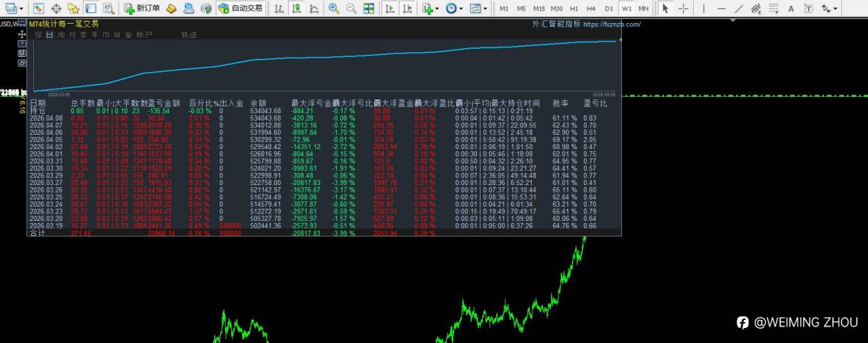The image size is (868, 343).
Task: Open the indicators list add icon
Action: click(427, 8)
